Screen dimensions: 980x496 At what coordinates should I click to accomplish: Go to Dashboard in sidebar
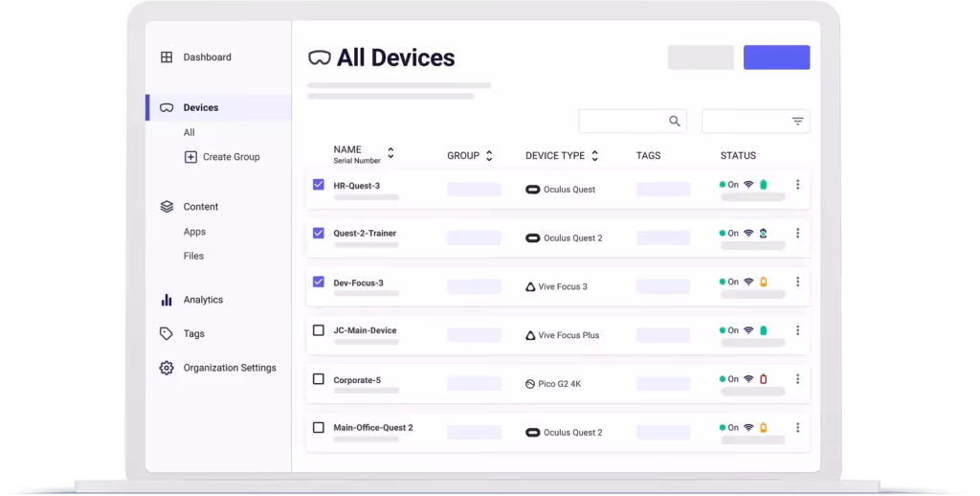[207, 56]
